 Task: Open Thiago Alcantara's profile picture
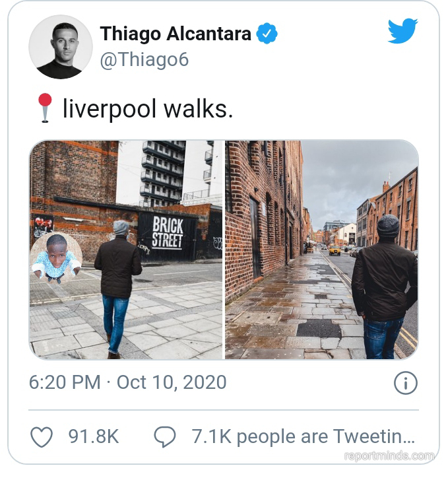pyautogui.click(x=61, y=47)
